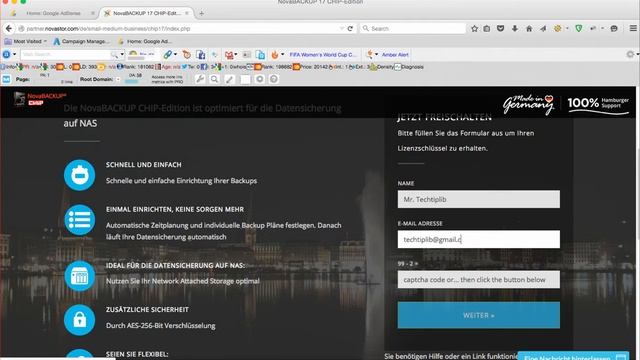Viewport: 640px width, 360px height.
Task: Click the browser Search box
Action: point(412,29)
